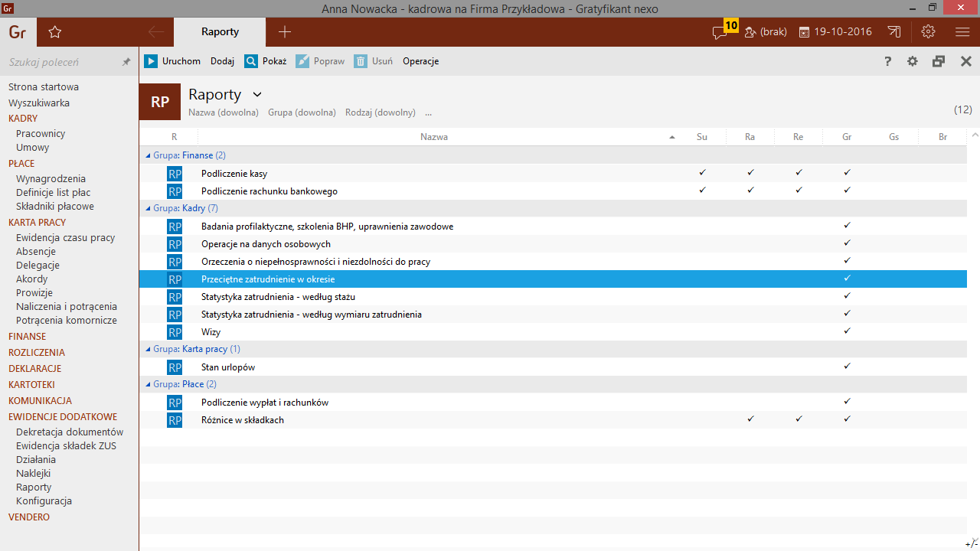
Task: Click the signal/feed icon in header
Action: coord(894,32)
